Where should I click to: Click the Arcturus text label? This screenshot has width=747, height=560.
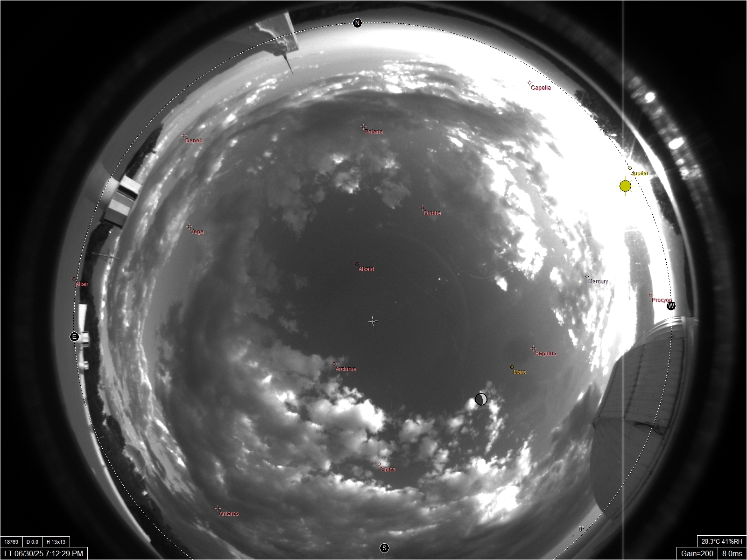point(346,369)
